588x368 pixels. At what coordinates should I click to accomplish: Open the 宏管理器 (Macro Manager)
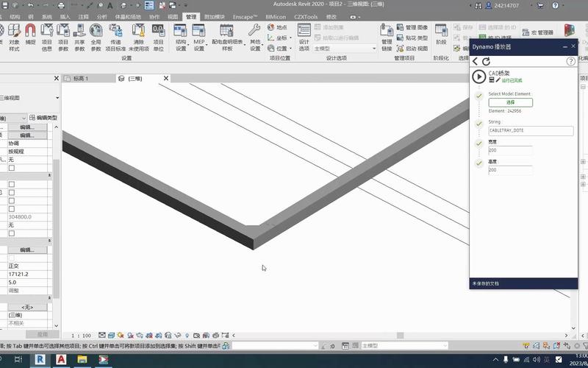click(x=538, y=32)
